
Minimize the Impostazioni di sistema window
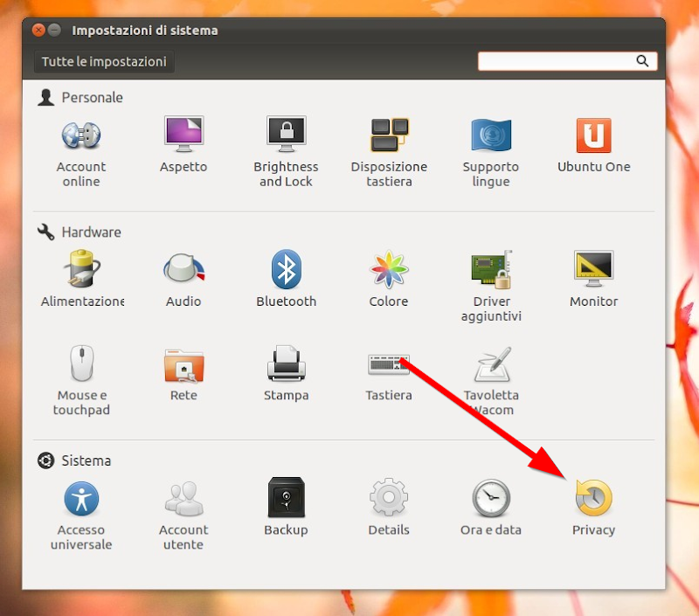[54, 31]
